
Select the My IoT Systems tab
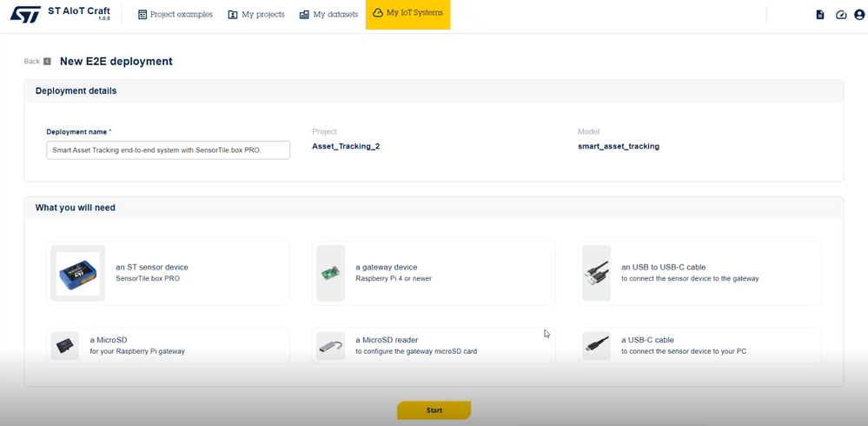coord(408,15)
